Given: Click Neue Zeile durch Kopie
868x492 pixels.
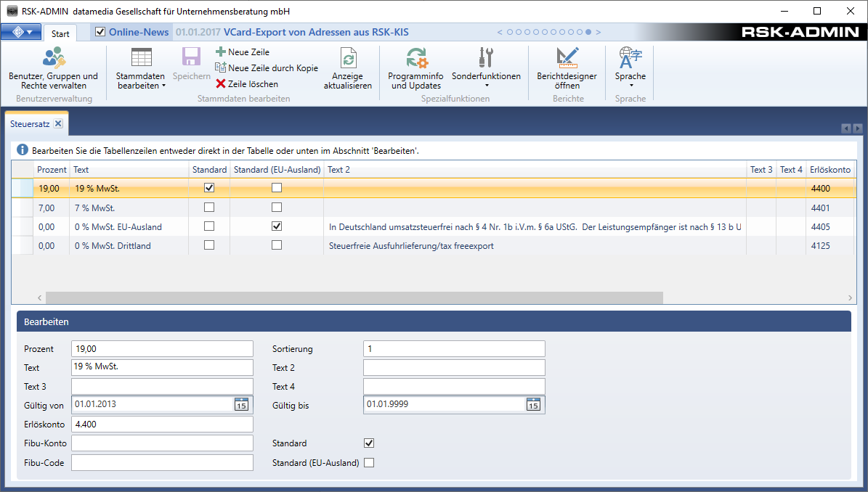Looking at the screenshot, I should [x=267, y=68].
